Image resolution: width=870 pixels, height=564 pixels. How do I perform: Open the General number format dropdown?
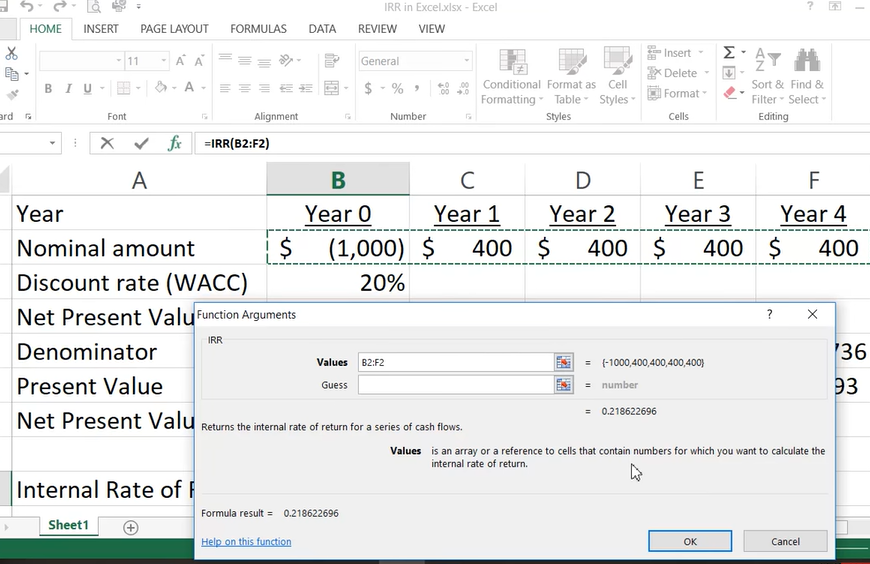(x=467, y=61)
